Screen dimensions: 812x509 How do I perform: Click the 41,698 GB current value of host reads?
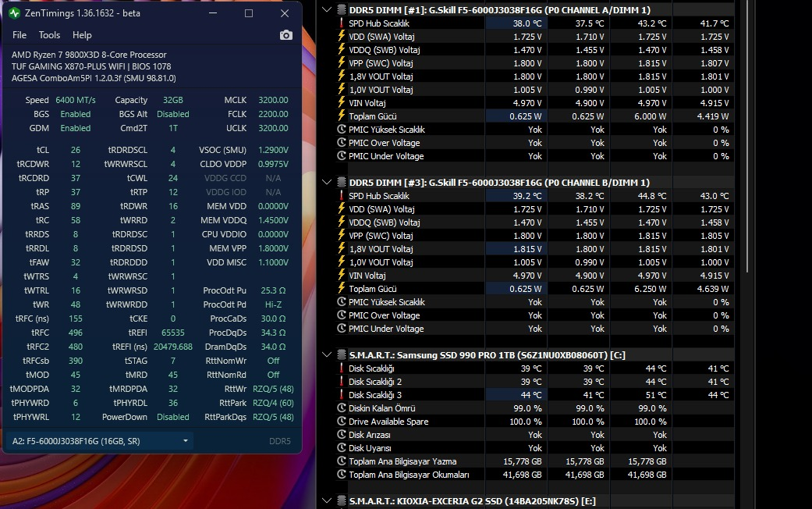pos(522,475)
